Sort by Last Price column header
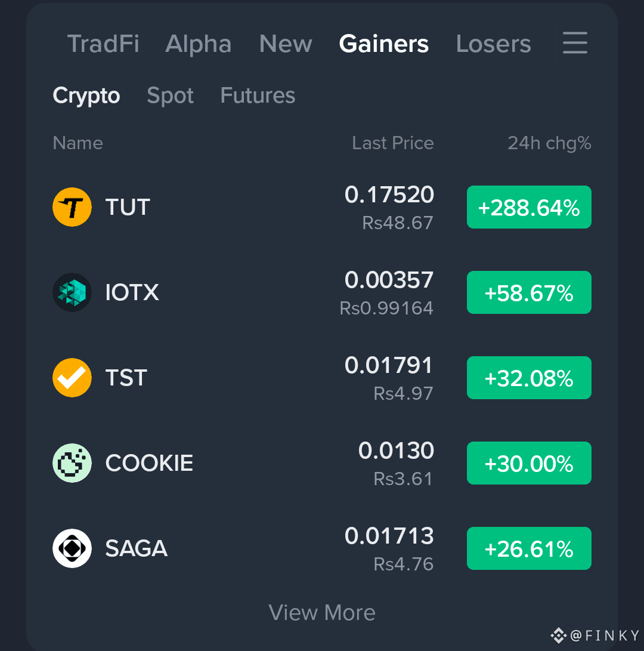This screenshot has height=651, width=644. coord(393,143)
